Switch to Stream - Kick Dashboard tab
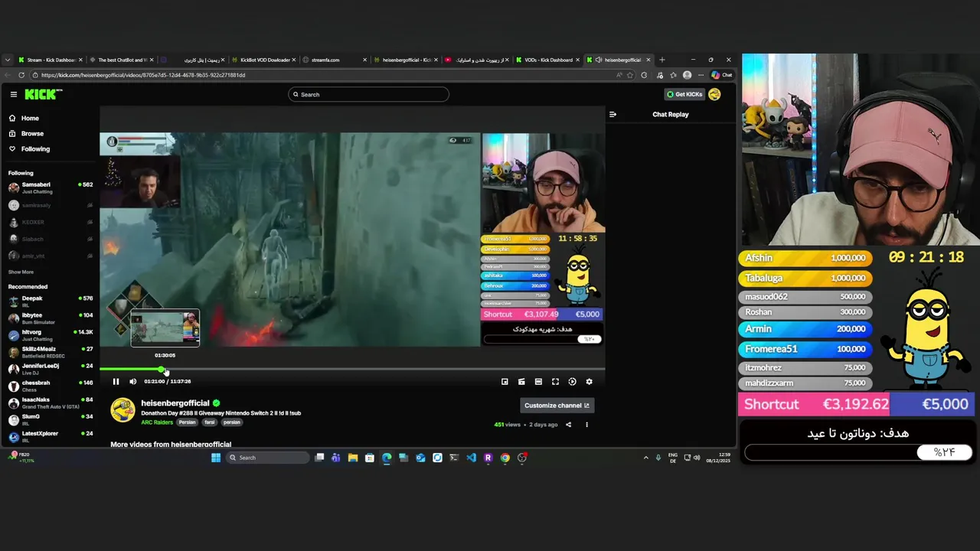This screenshot has width=980, height=551. pos(50,60)
